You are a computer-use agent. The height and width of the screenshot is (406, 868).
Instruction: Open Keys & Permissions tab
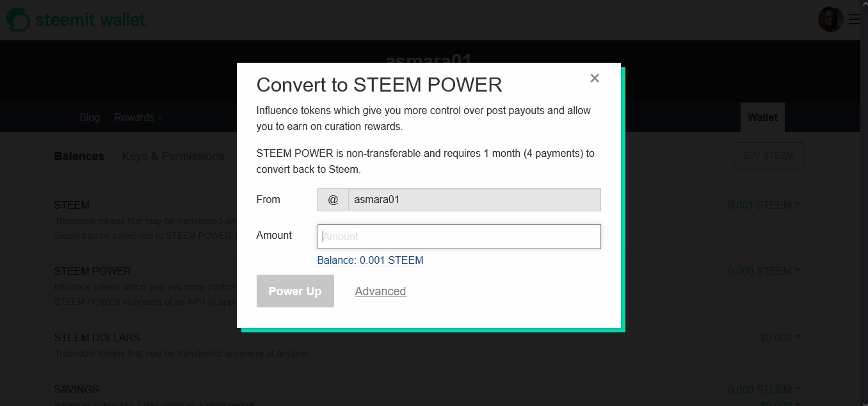pyautogui.click(x=173, y=156)
